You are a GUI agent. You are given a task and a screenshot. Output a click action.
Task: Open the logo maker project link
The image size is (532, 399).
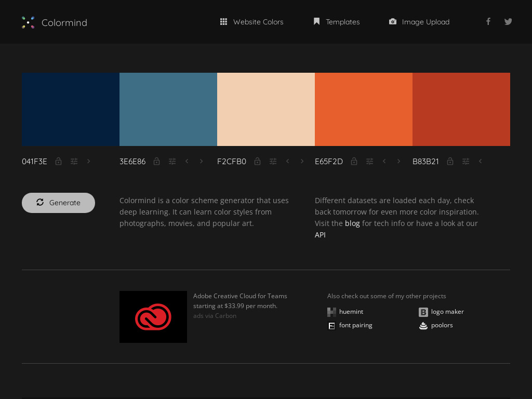447,312
